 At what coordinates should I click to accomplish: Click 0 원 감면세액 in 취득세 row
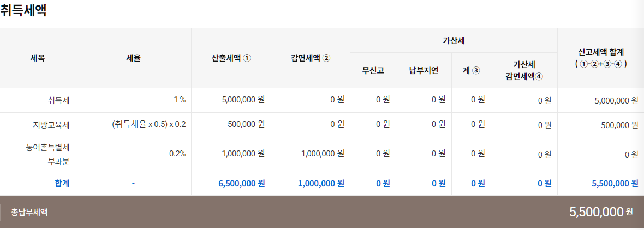(x=337, y=99)
